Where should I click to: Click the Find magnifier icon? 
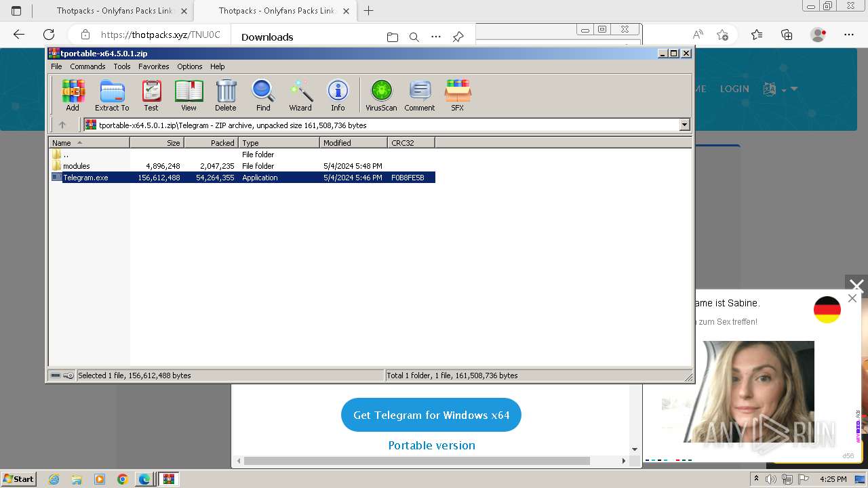263,95
